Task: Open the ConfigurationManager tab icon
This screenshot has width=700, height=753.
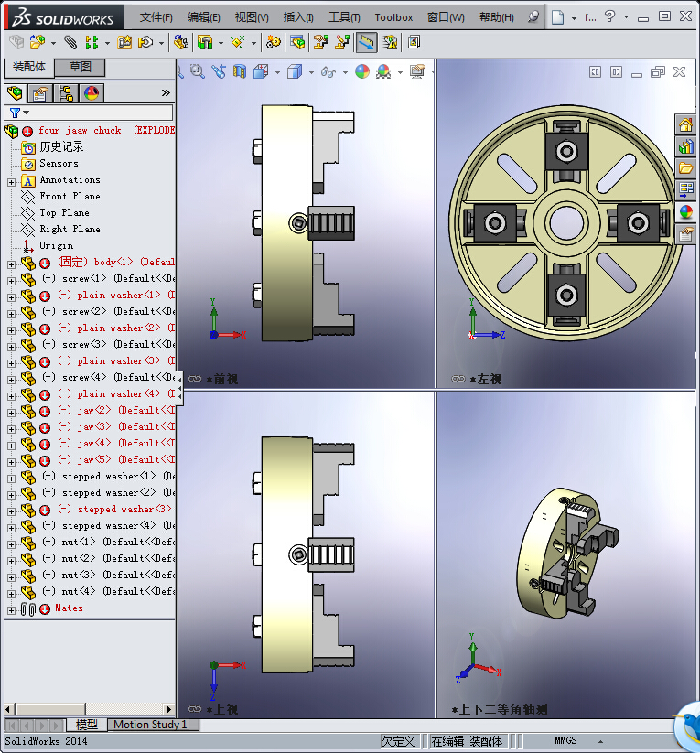Action: [66, 93]
